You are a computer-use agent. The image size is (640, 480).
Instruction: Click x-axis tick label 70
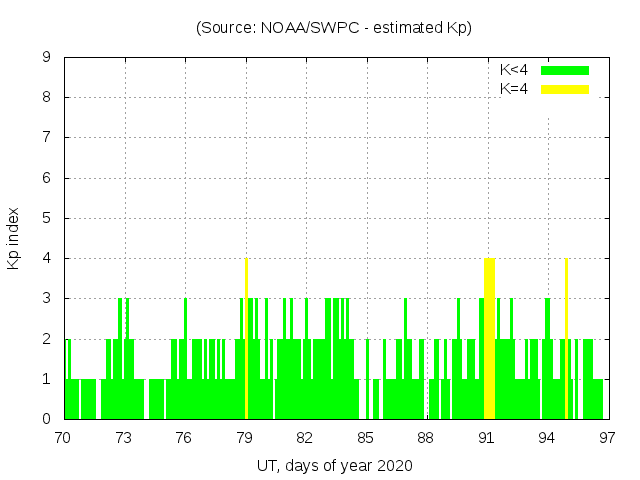tap(63, 437)
